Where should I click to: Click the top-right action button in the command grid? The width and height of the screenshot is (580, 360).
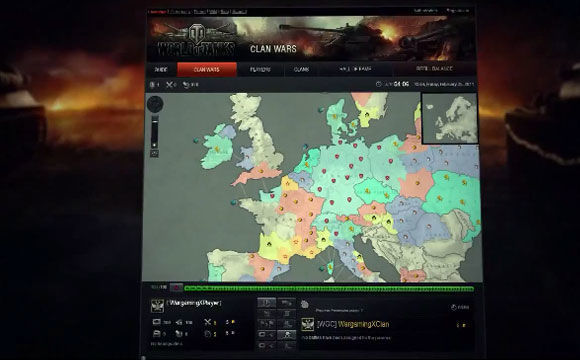pyautogui.click(x=286, y=303)
